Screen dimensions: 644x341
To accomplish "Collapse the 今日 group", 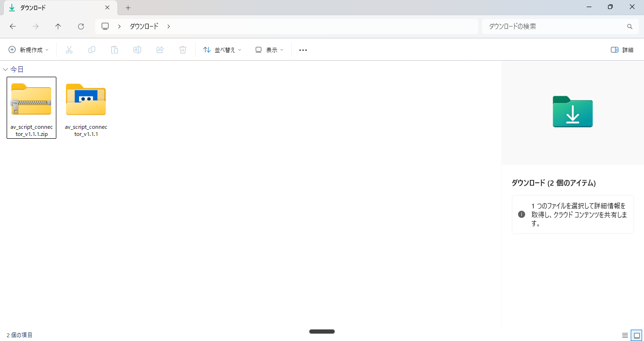I will click(6, 70).
